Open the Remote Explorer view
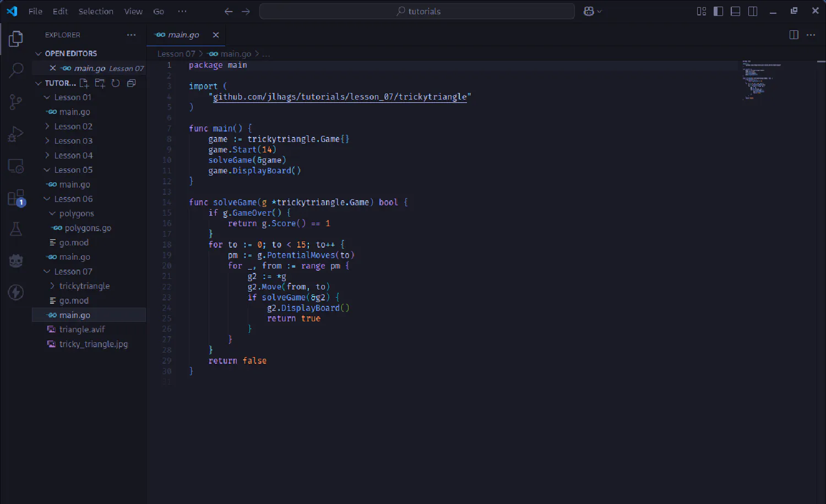Image resolution: width=826 pixels, height=504 pixels. (16, 166)
